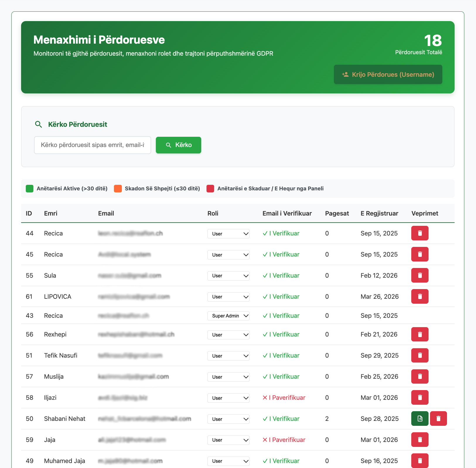Delete Shabani Nehat with trash icon
The width and height of the screenshot is (476, 468).
click(439, 419)
